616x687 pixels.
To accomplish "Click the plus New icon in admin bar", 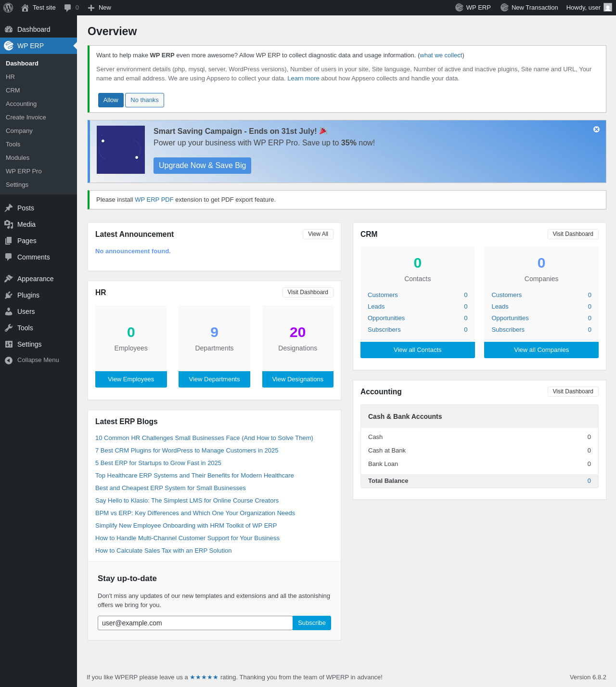I will [91, 8].
